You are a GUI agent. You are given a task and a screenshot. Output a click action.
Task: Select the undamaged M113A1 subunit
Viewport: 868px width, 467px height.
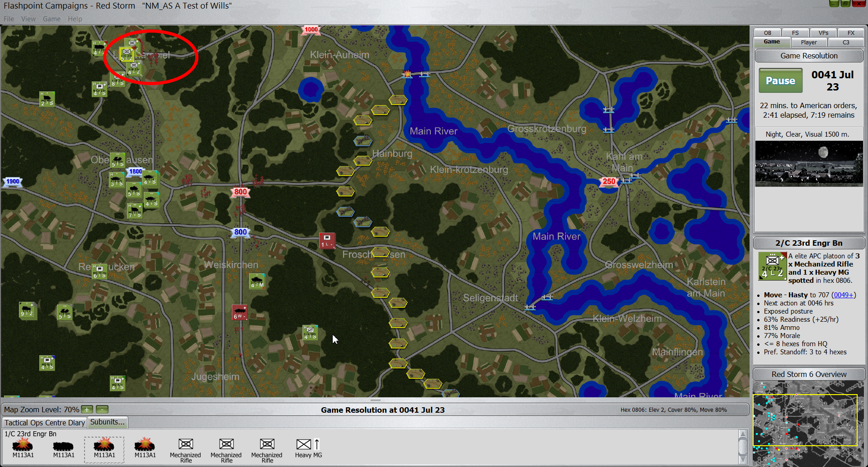click(64, 448)
